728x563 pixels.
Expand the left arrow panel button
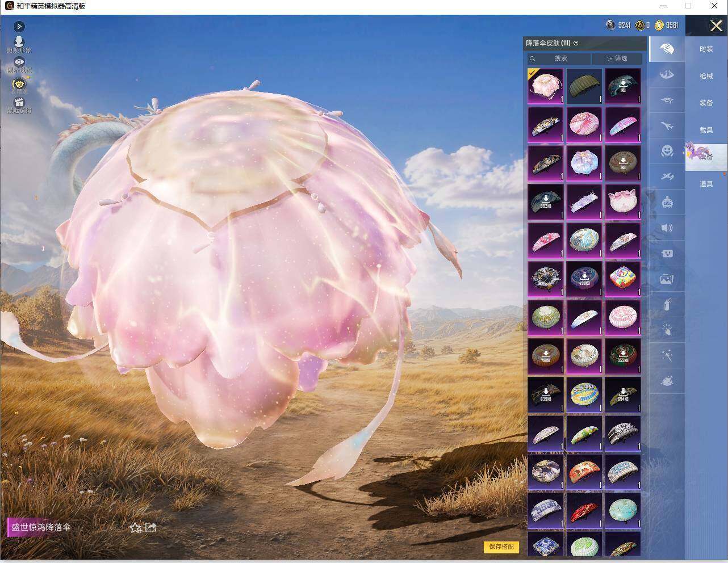click(19, 26)
